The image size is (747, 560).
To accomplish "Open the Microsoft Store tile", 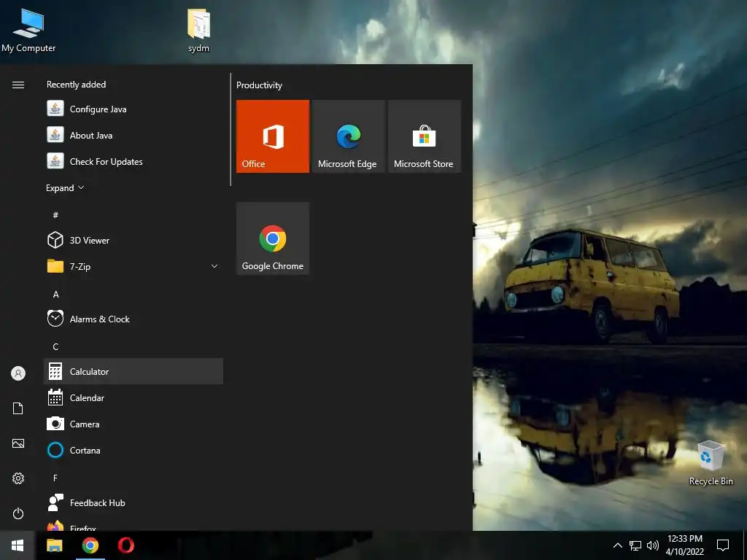I will click(x=424, y=136).
